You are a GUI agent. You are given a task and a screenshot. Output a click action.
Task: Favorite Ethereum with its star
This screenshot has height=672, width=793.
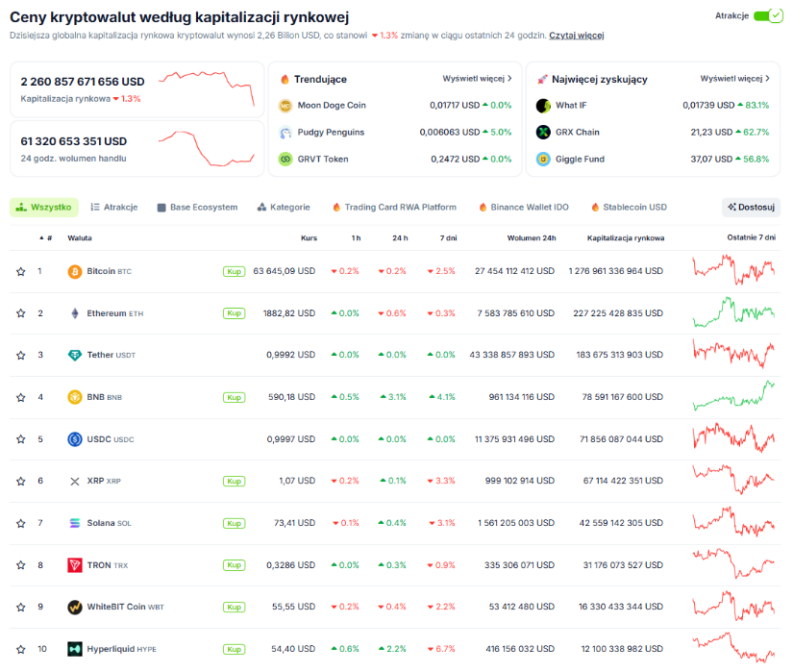[21, 313]
